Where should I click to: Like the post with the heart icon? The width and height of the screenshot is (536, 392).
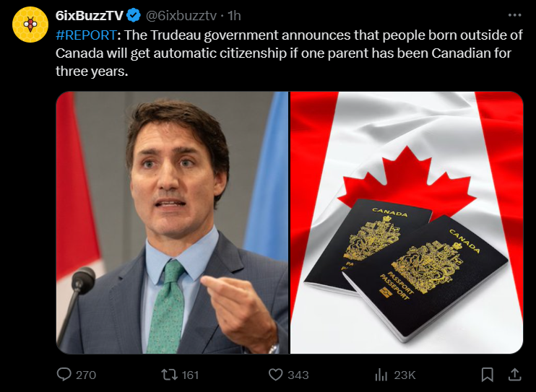pos(275,374)
